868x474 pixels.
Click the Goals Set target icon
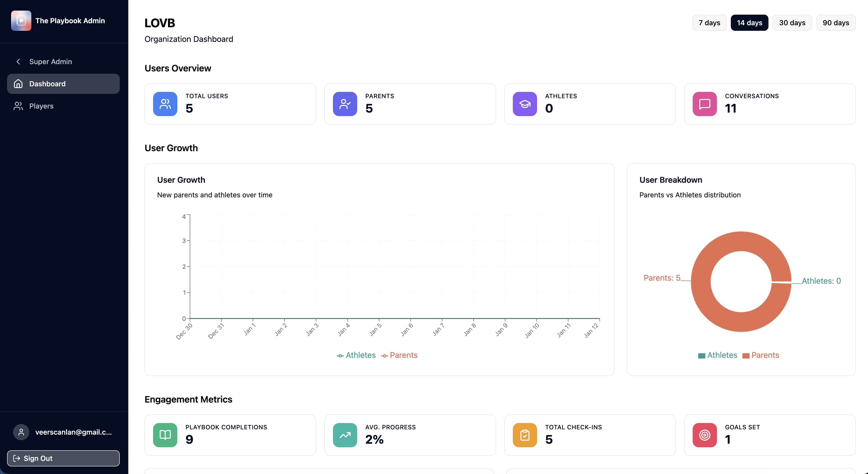(704, 435)
